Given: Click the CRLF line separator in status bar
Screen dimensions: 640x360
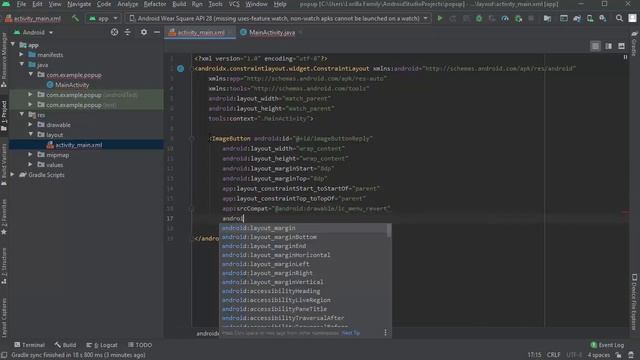Looking at the screenshot, I should pos(553,355).
